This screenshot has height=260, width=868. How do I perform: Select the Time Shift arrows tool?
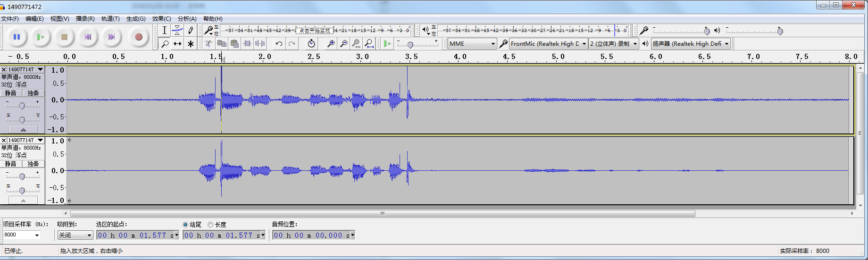(x=177, y=44)
